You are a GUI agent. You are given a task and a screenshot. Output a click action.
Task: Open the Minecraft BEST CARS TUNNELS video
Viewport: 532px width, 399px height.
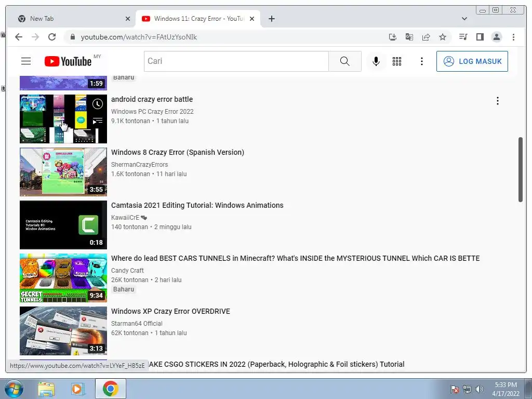click(295, 258)
